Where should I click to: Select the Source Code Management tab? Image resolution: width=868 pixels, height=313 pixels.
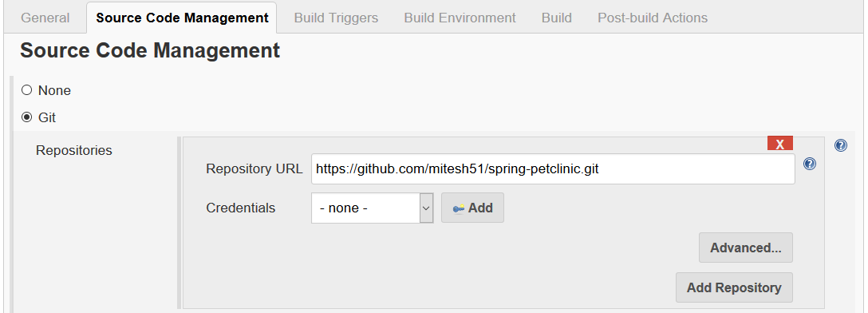[x=182, y=18]
